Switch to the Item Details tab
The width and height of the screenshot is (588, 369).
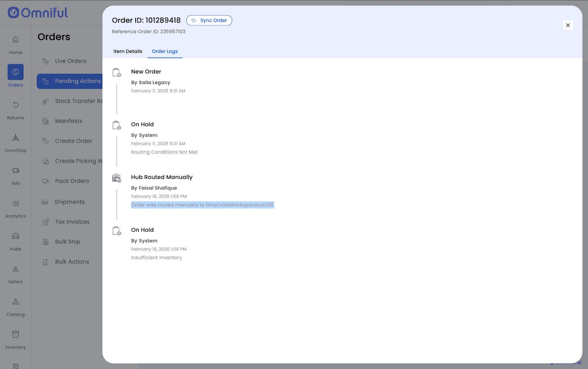128,51
